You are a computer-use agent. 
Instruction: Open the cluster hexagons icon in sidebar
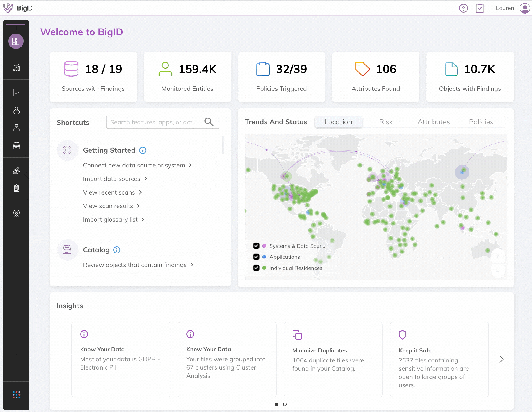(x=17, y=110)
